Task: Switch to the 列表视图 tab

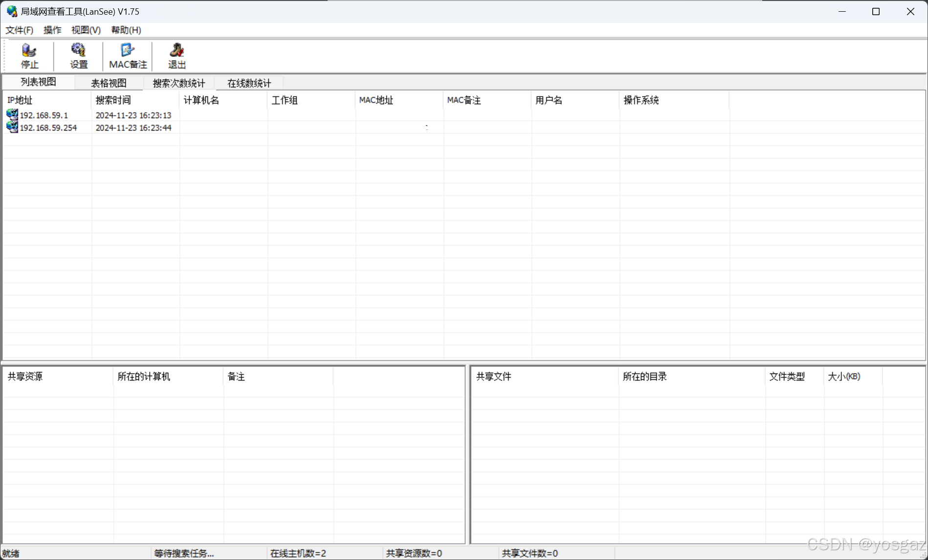Action: (39, 82)
